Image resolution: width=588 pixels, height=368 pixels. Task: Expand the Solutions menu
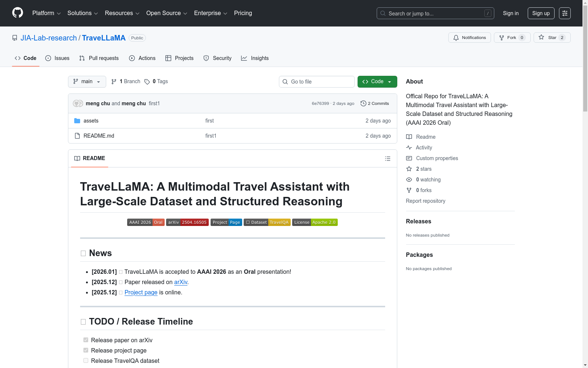tap(83, 13)
